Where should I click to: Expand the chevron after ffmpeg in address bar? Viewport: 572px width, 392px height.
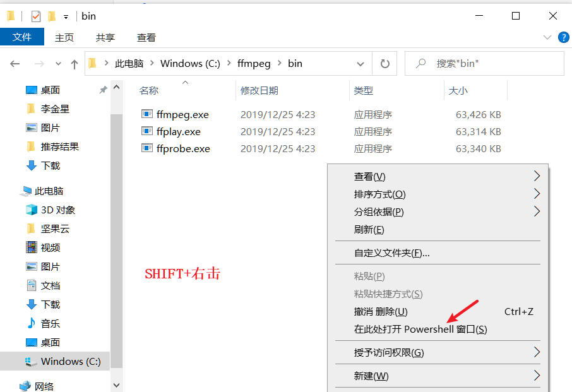tap(280, 63)
